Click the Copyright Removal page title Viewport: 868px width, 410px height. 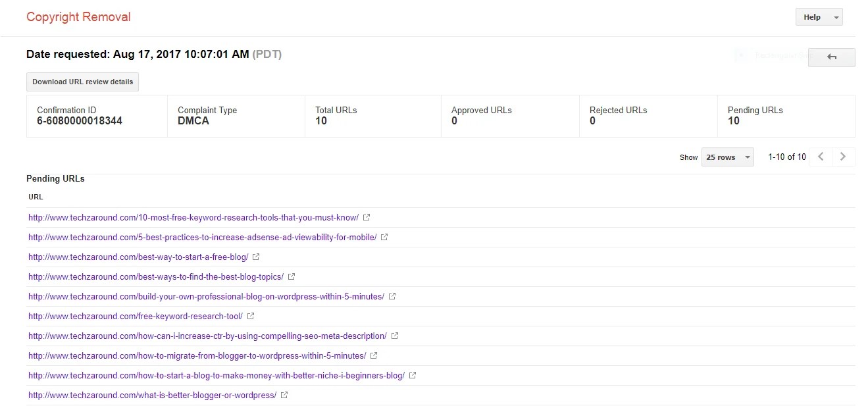coord(78,17)
